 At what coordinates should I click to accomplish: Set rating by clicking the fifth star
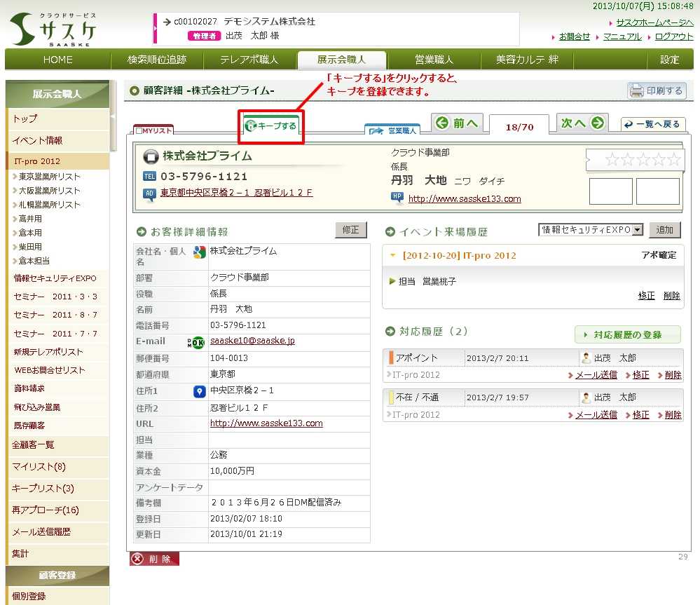[673, 160]
